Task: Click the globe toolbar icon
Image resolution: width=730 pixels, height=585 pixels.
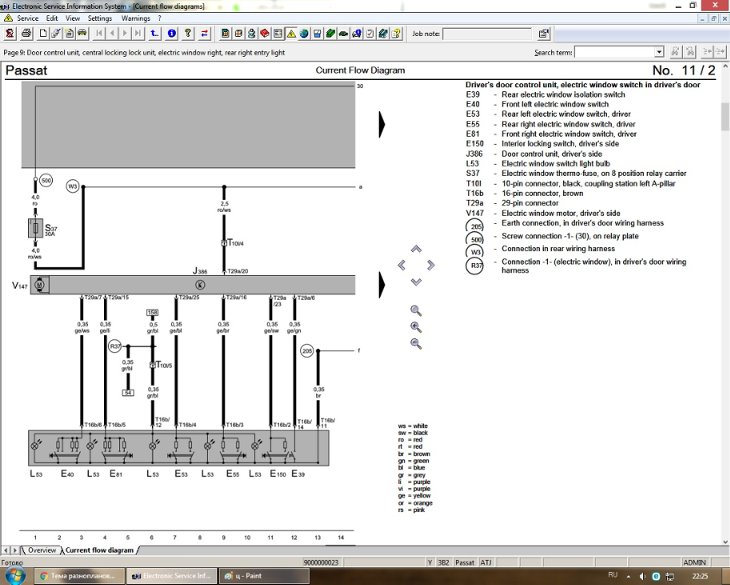Action: point(304,34)
